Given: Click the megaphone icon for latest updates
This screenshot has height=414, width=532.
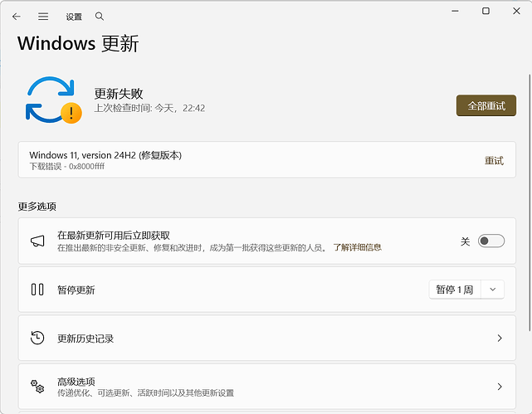Looking at the screenshot, I should coord(37,241).
